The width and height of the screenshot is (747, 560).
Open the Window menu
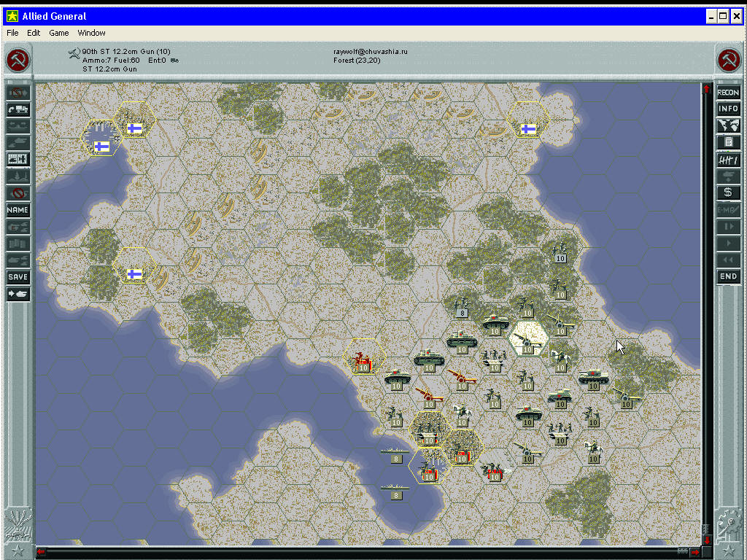(91, 33)
